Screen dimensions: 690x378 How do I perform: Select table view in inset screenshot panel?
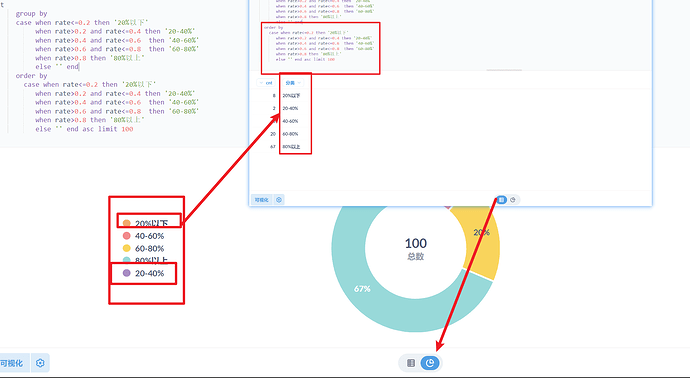502,200
